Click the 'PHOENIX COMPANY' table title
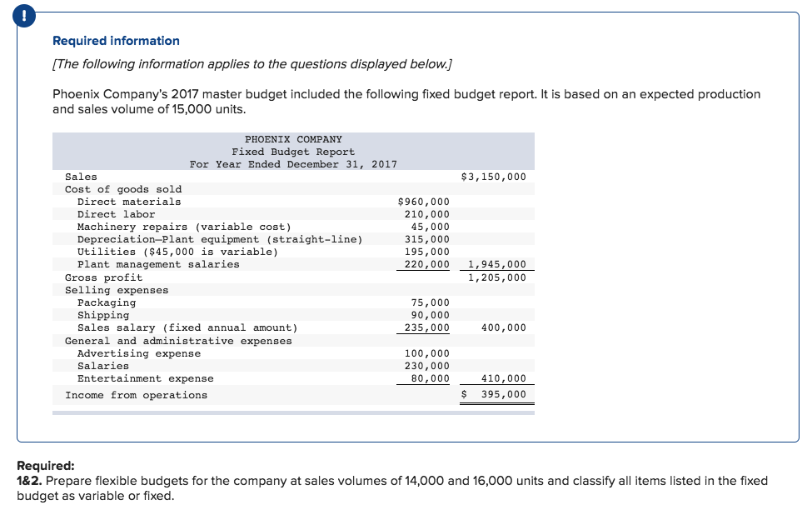 click(293, 139)
